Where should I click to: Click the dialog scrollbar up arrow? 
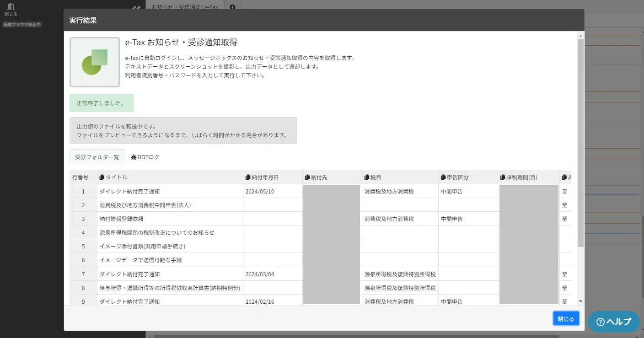point(580,35)
